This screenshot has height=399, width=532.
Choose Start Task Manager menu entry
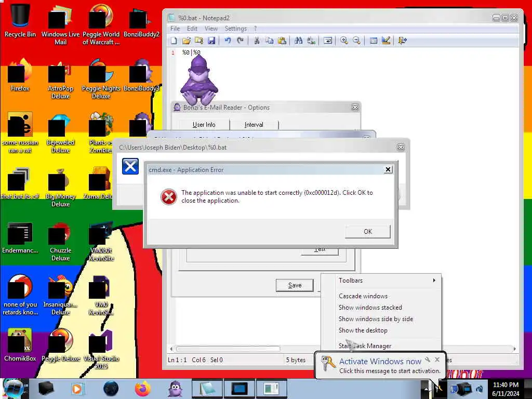click(x=365, y=345)
